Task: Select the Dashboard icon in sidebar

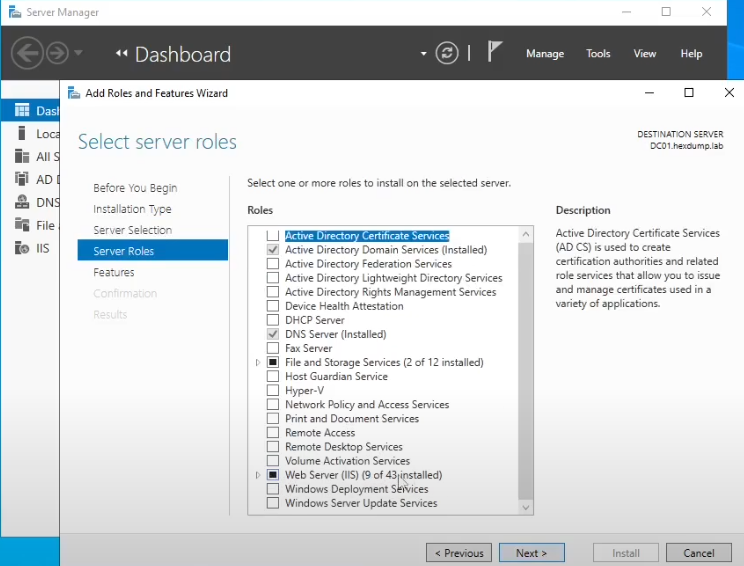Action: click(21, 111)
